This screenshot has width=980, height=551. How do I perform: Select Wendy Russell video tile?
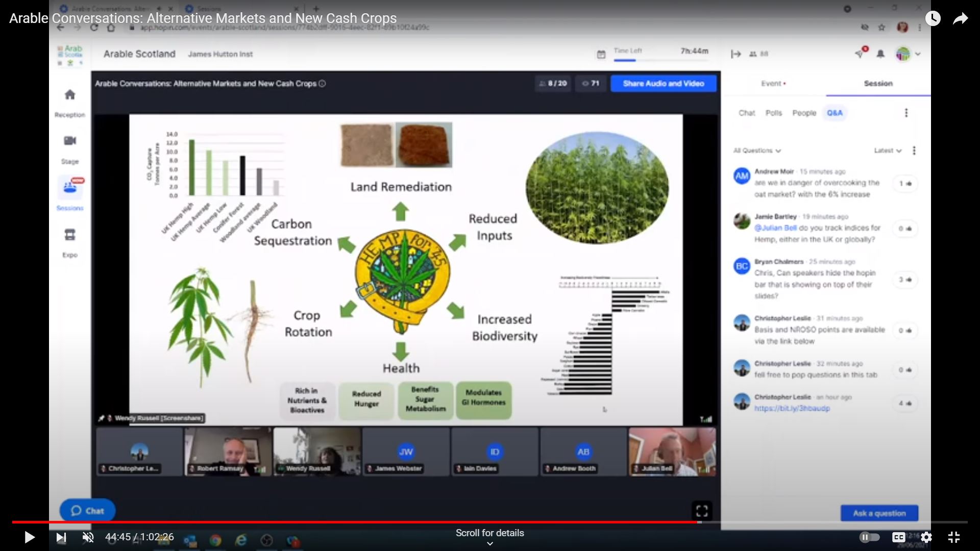(317, 452)
